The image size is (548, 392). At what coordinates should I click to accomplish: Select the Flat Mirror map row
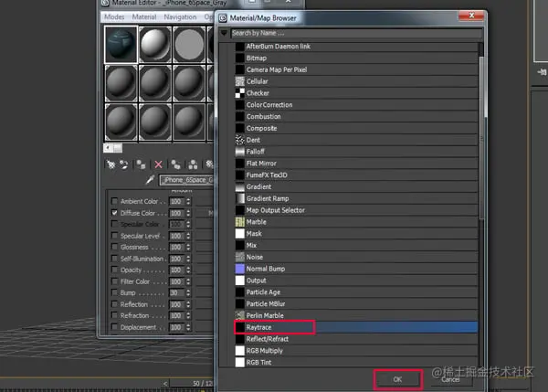click(356, 164)
